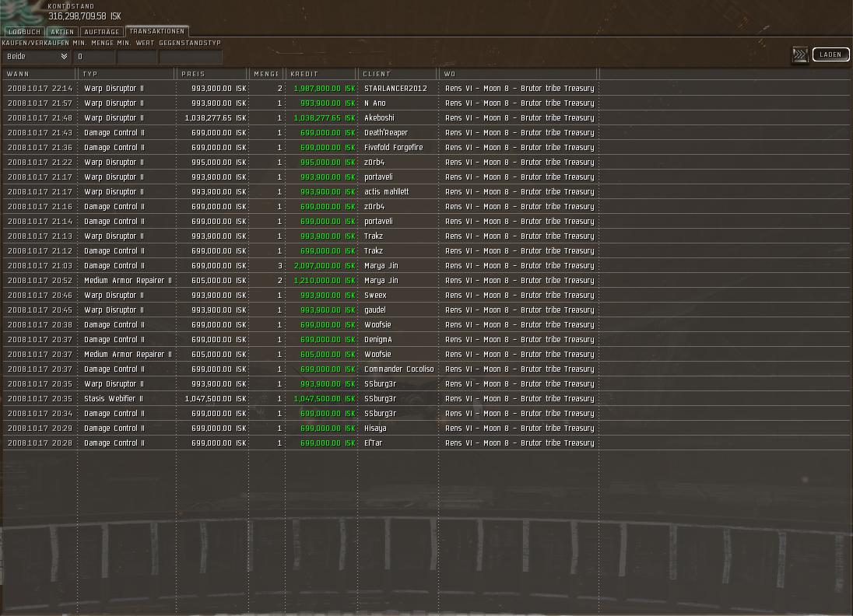Focus the minimum value input field
Viewport: 853px width, 616px height.
pyautogui.click(x=137, y=57)
